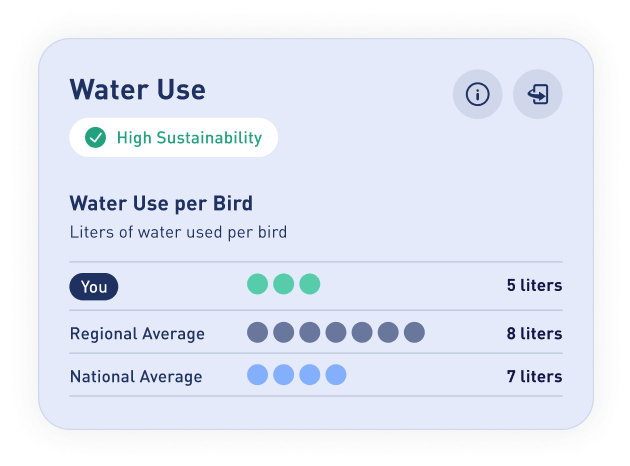Select the Regional Average label

click(x=137, y=334)
